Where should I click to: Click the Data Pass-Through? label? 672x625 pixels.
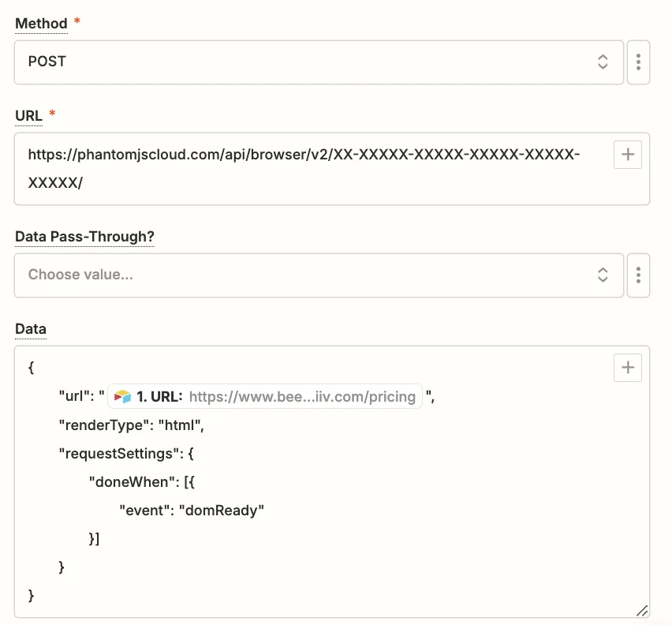[x=84, y=237]
